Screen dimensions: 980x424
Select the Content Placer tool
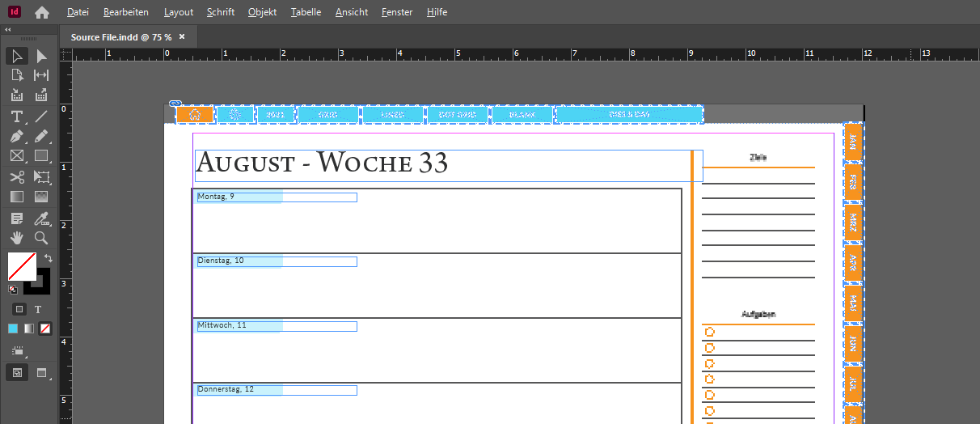click(41, 95)
